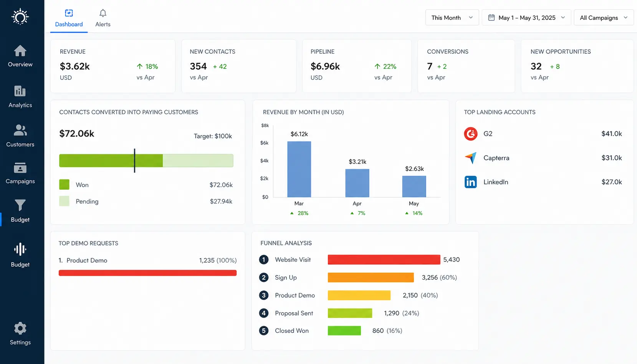Open the All Campaigns dropdown
This screenshot has height=364, width=637.
pos(604,18)
